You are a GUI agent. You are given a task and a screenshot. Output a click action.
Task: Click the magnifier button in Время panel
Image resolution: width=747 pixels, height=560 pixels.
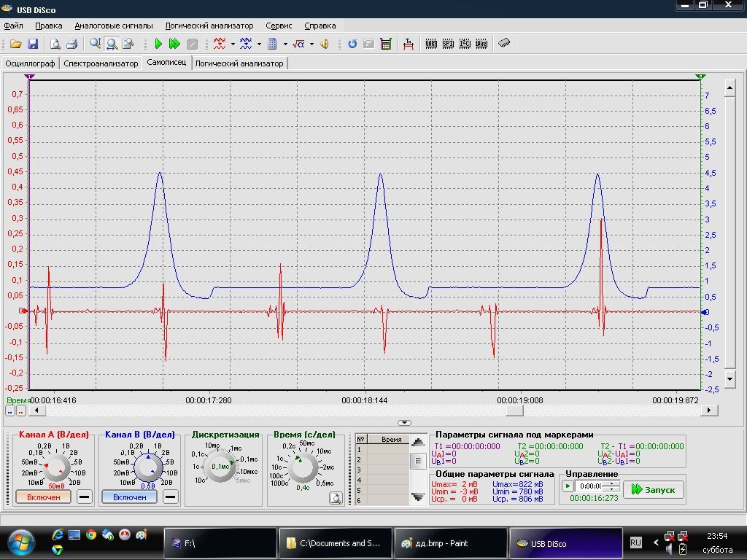[x=336, y=498]
